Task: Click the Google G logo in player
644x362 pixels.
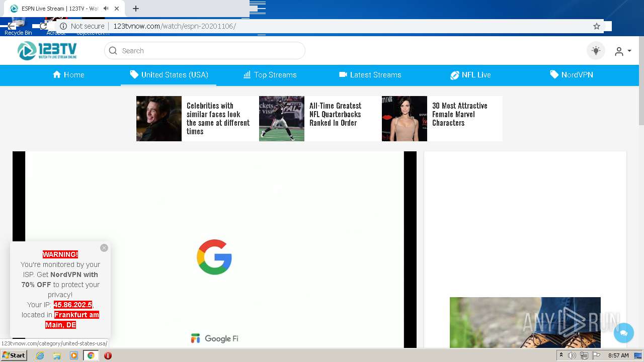Action: pyautogui.click(x=214, y=257)
